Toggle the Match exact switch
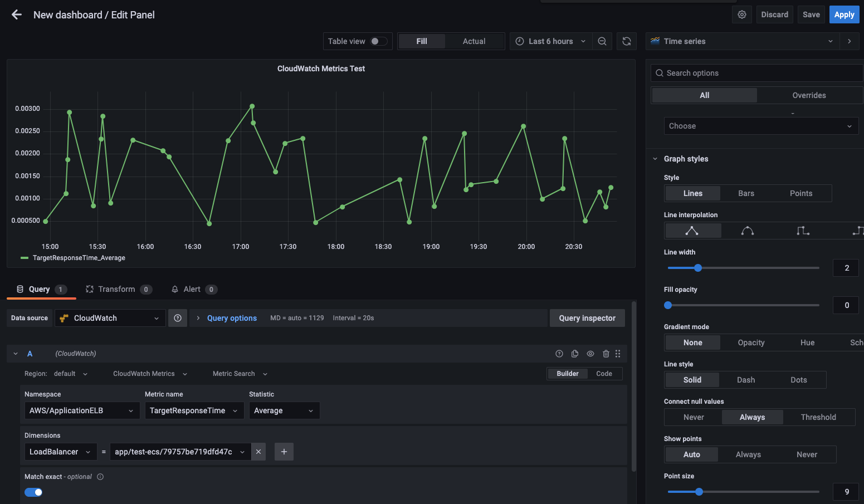Viewport: 864px width, 504px height. pyautogui.click(x=33, y=492)
